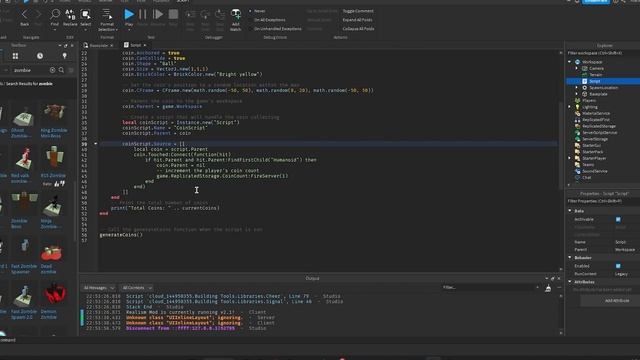The height and width of the screenshot is (360, 640).
Task: Clear output with the broom icon
Action: (548, 288)
